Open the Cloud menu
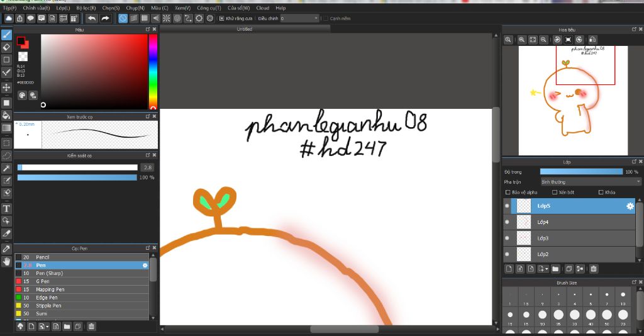The image size is (644, 336). [263, 8]
